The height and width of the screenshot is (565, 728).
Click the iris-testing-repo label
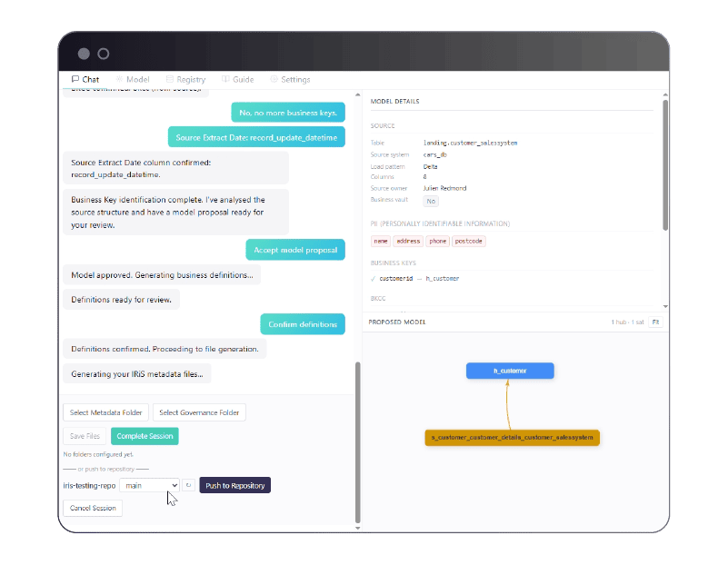point(89,486)
